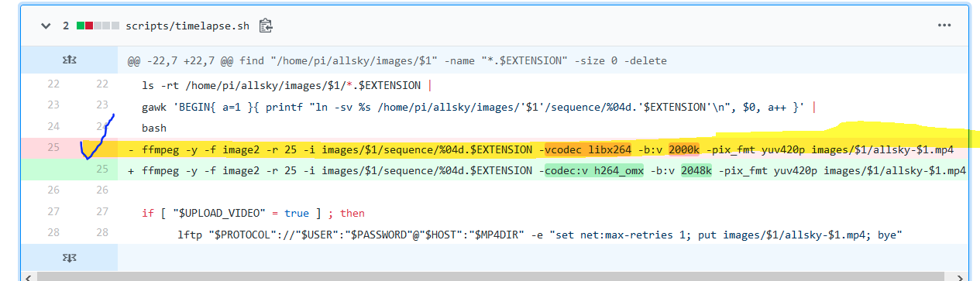This screenshot has height=281, width=980.
Task: Collapse the scripts/timelapse.sh file diff
Action: [45, 26]
